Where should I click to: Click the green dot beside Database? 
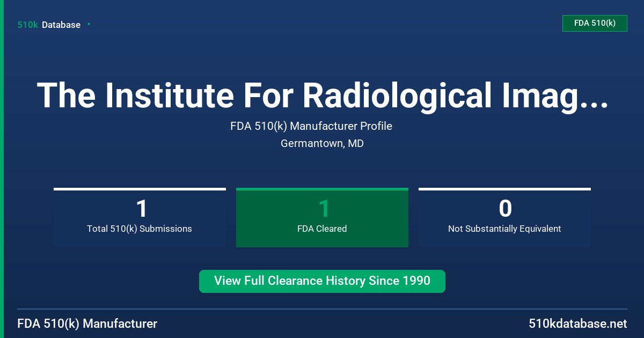pyautogui.click(x=89, y=24)
